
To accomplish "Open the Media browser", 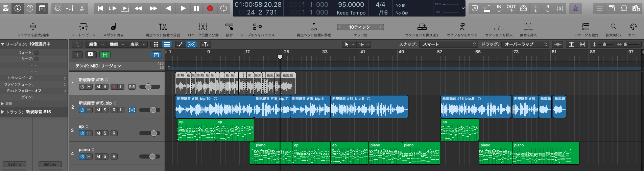I will click(x=636, y=8).
